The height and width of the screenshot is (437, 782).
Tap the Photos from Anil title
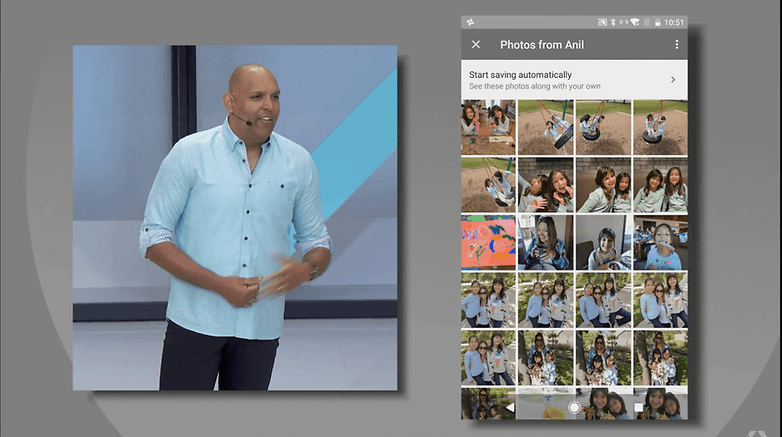(x=542, y=45)
